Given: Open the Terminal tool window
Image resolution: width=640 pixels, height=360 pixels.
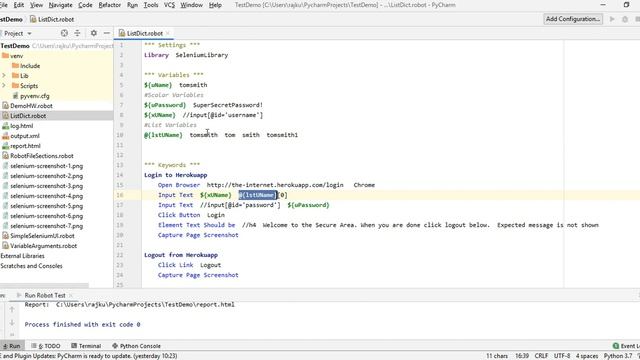Looking at the screenshot, I should 86,346.
